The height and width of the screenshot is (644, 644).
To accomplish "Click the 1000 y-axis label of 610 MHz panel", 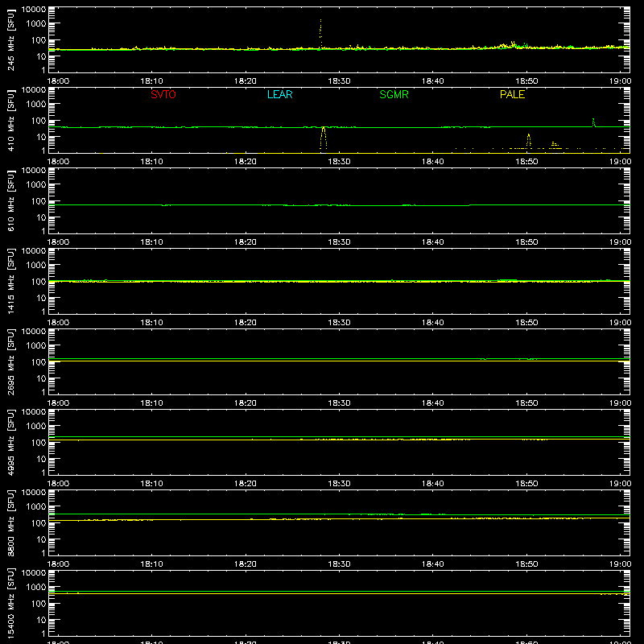I will coord(36,185).
